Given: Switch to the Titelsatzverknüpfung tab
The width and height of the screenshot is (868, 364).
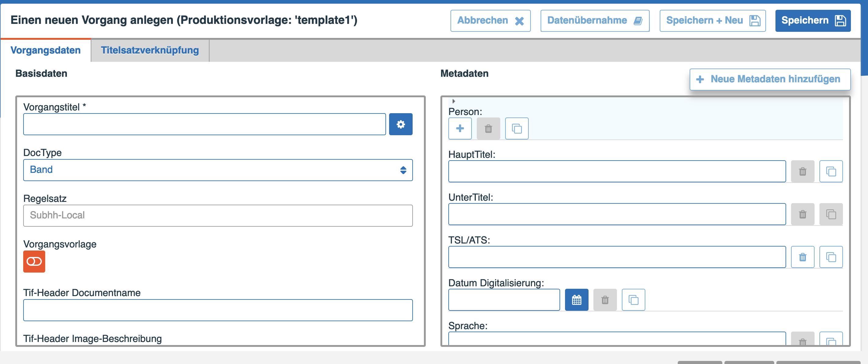Looking at the screenshot, I should click(150, 50).
